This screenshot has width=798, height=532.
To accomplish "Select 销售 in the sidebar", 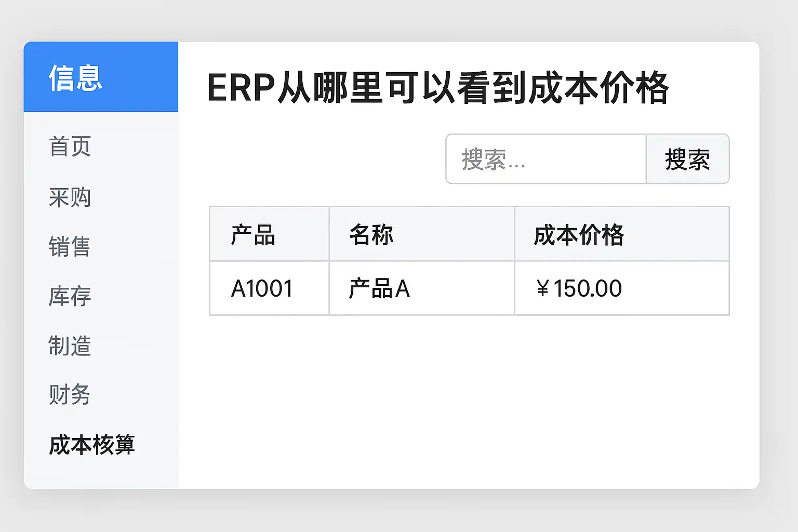I will pos(70,246).
